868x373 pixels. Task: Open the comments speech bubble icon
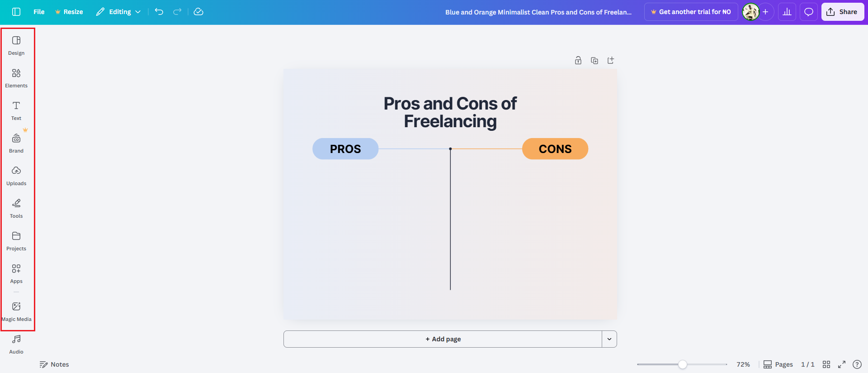[x=809, y=12]
